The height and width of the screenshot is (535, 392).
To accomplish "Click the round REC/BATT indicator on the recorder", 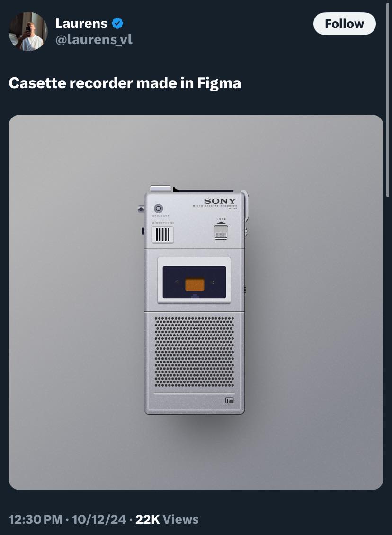I will coord(159,208).
